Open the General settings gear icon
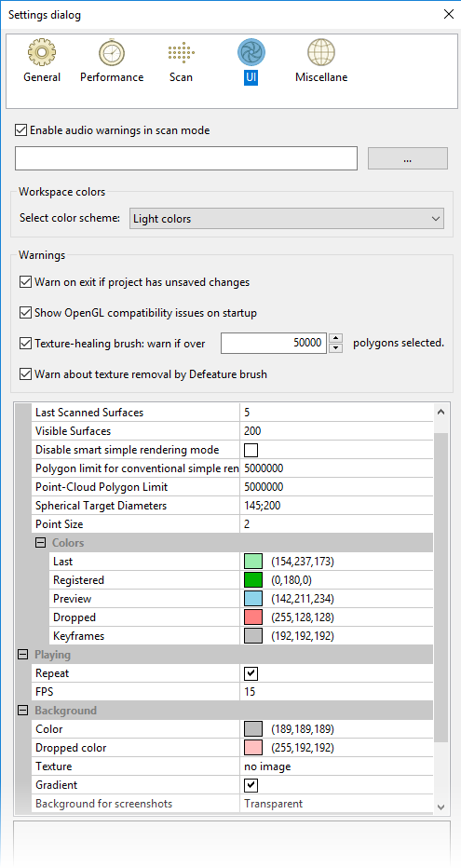Viewport: 461px width, 868px height. coord(42,52)
